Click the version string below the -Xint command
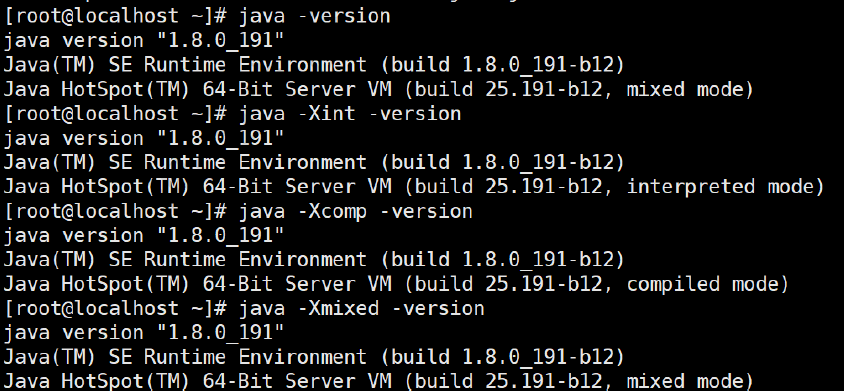Image resolution: width=844 pixels, height=391 pixels. (x=144, y=138)
